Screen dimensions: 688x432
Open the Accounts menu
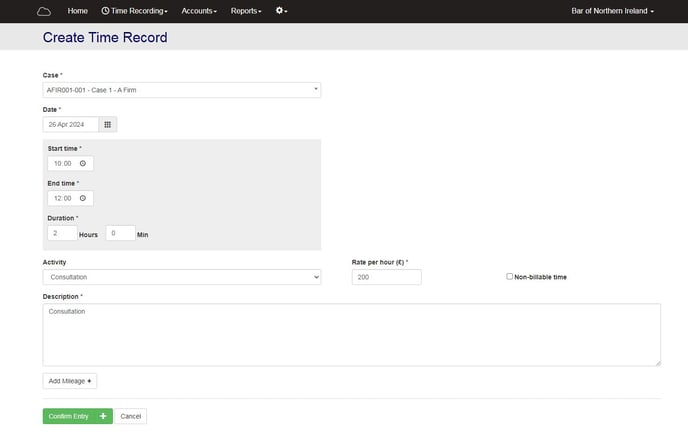pyautogui.click(x=199, y=11)
